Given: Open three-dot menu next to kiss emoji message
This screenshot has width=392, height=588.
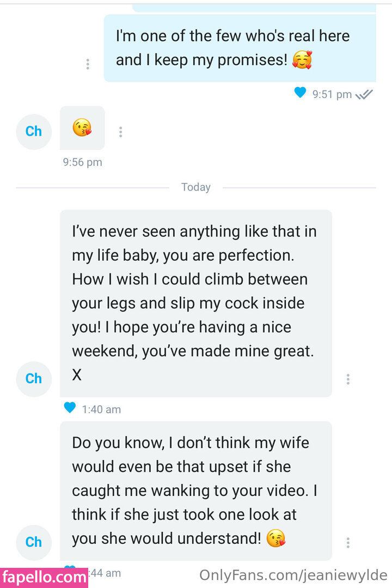Looking at the screenshot, I should pyautogui.click(x=120, y=132).
